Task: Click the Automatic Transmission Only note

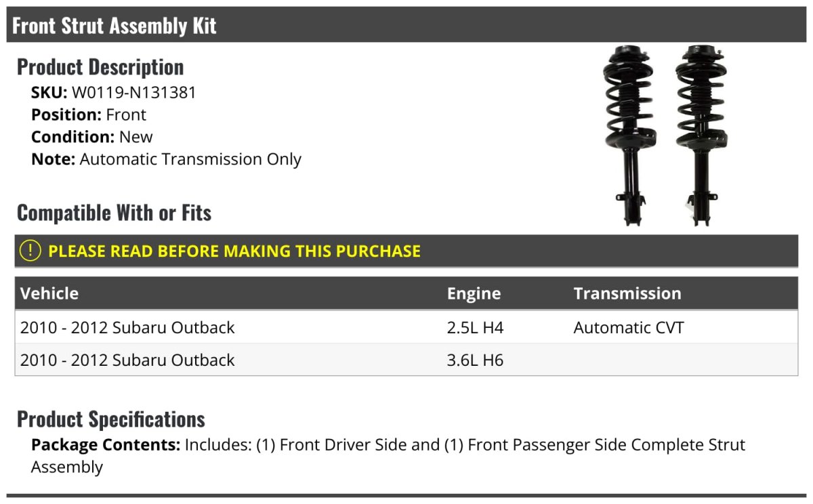Action: 190,159
